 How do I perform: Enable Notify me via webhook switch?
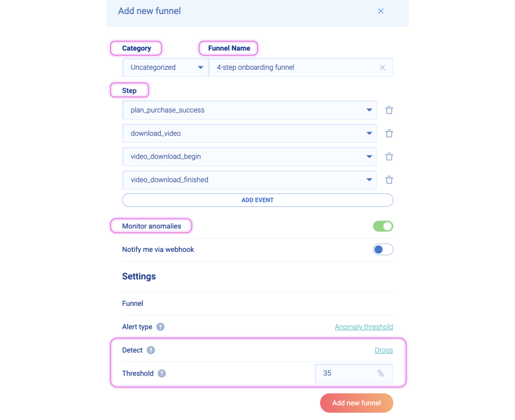tap(383, 250)
